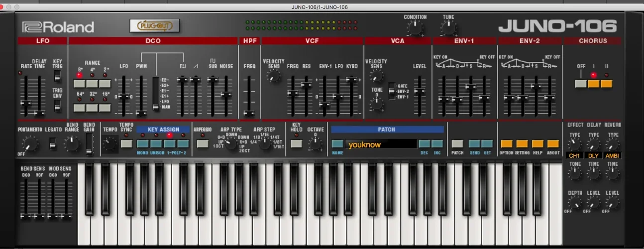Select the POLY-1 key assign button
Image resolution: width=644 pixels, height=249 pixels.
(170, 144)
